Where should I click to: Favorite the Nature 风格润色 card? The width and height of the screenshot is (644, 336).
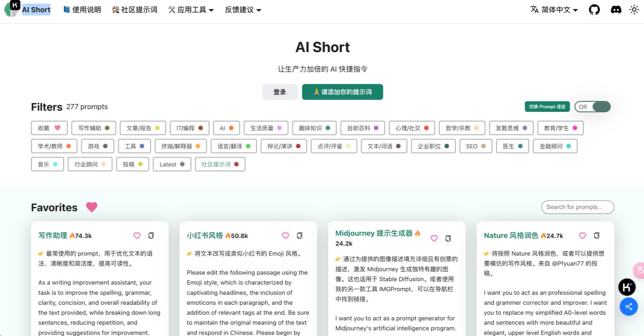[582, 235]
